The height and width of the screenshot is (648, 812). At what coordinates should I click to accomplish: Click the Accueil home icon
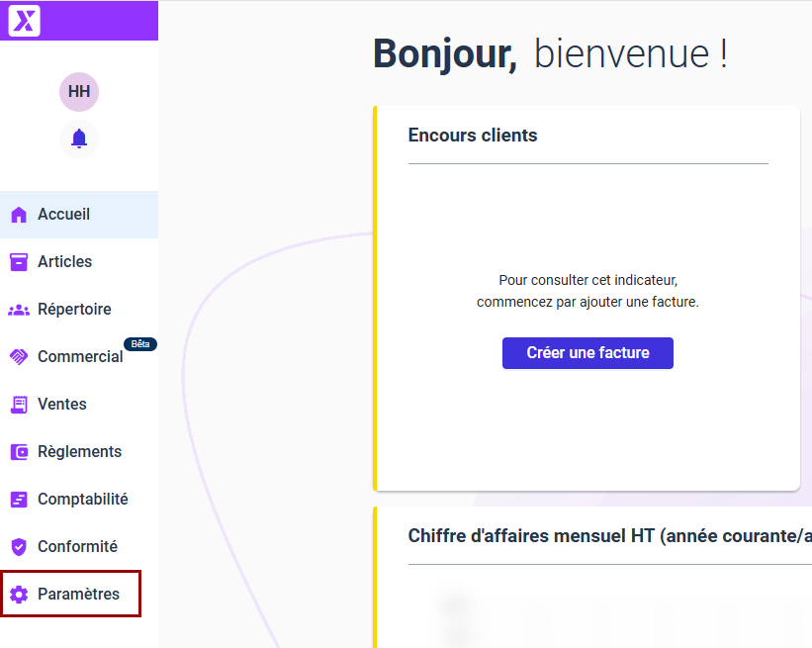[19, 215]
